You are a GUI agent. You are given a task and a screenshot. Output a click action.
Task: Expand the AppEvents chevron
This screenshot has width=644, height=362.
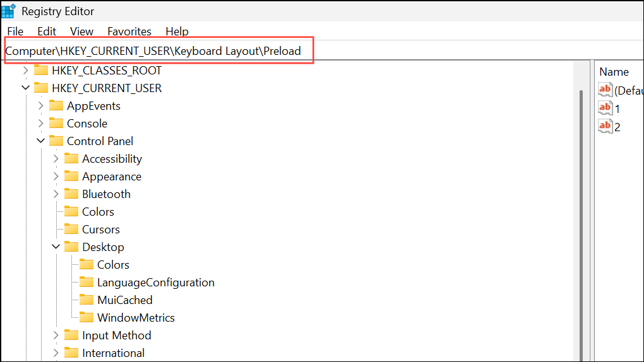tap(40, 105)
